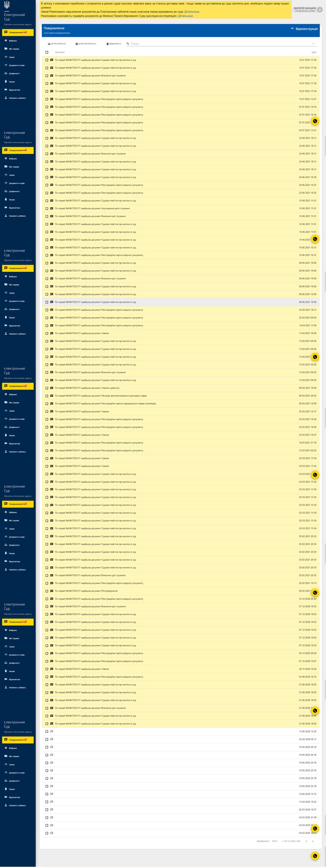Screen dimensions: 326x868
Task: Tick checkbox of the 13.04.2021 10:06 Ухвала message
Action: coord(47,333)
